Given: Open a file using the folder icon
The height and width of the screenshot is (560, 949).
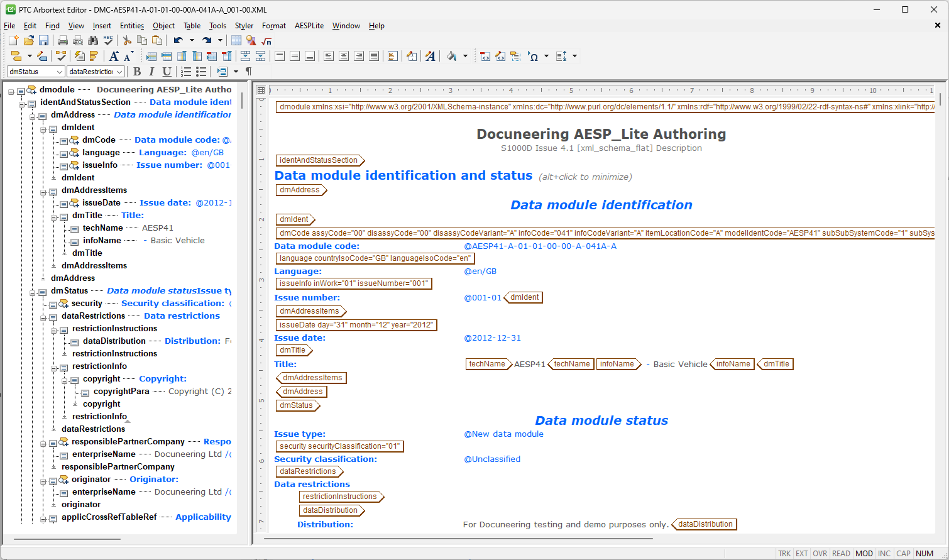Looking at the screenshot, I should [29, 40].
